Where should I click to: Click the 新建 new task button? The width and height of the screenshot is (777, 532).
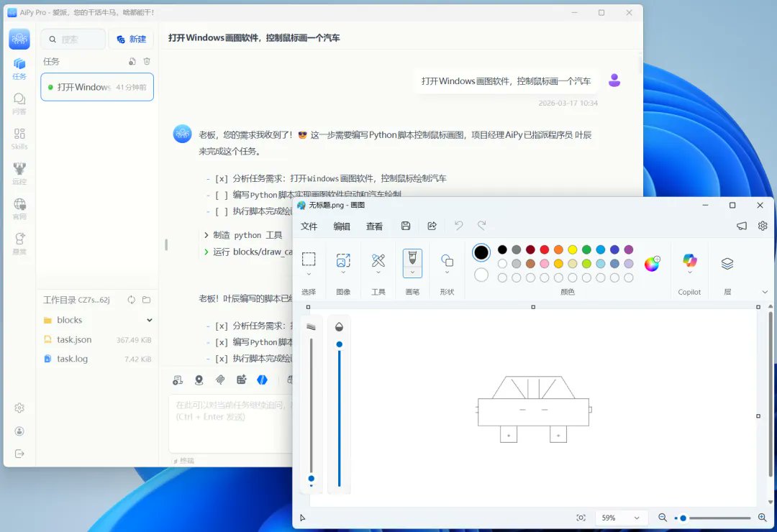(x=132, y=39)
